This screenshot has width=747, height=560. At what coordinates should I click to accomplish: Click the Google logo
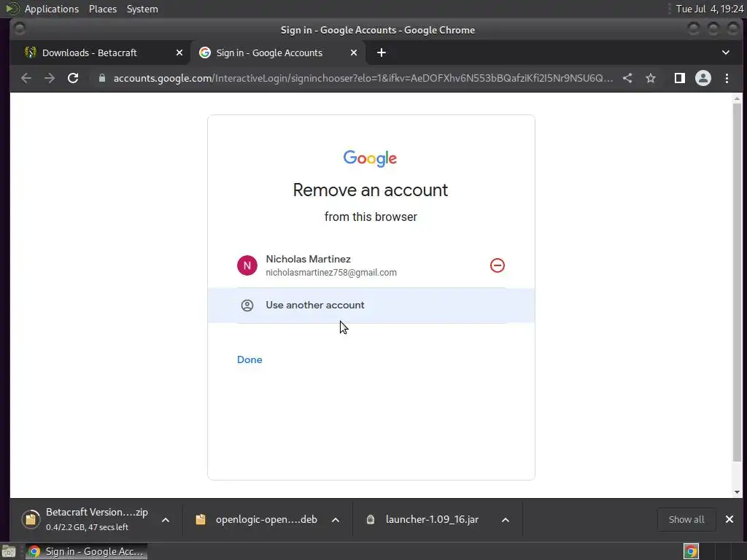pos(370,158)
